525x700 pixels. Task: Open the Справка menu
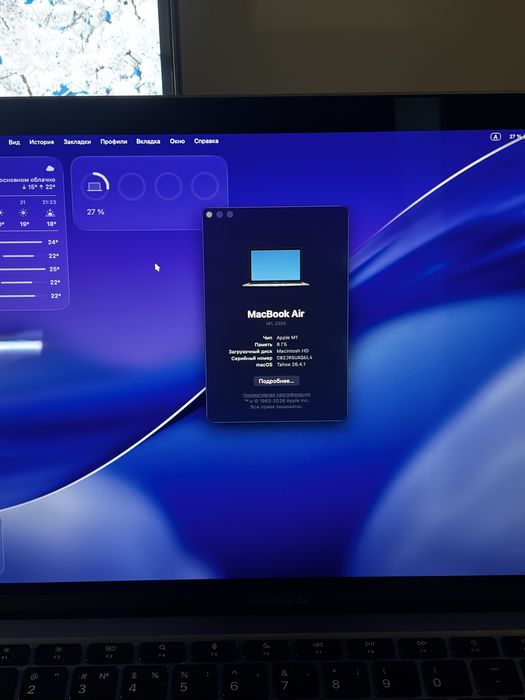coord(206,141)
